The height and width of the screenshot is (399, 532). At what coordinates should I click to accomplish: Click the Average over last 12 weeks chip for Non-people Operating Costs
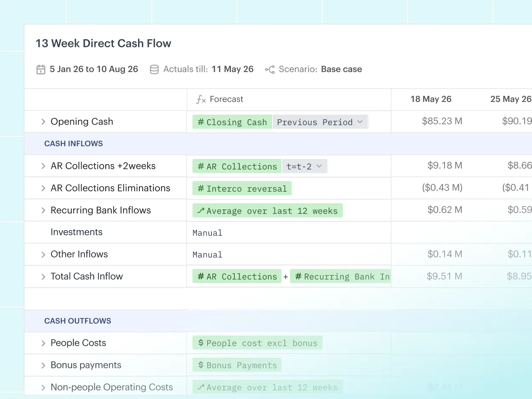pos(267,387)
